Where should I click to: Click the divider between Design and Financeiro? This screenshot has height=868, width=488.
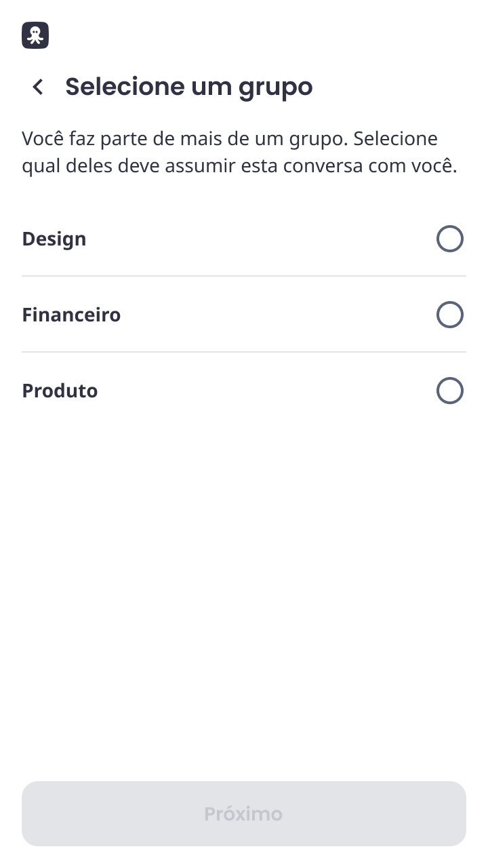(x=244, y=276)
